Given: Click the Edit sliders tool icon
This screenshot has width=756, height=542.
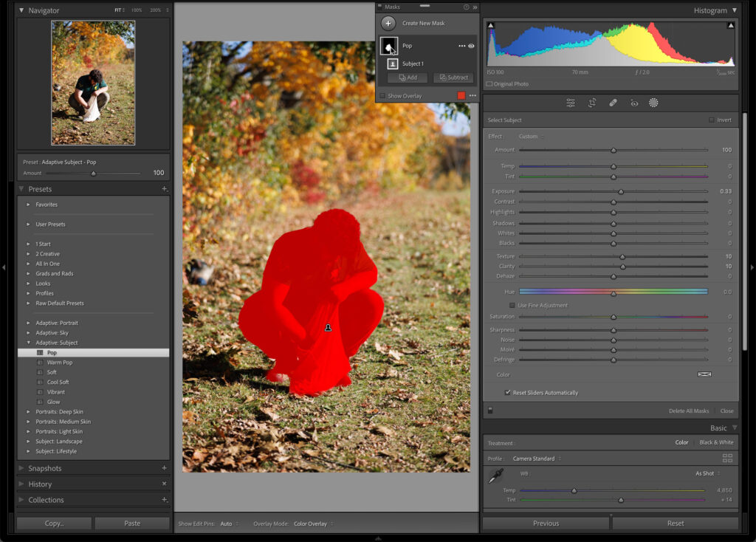Looking at the screenshot, I should tap(571, 103).
